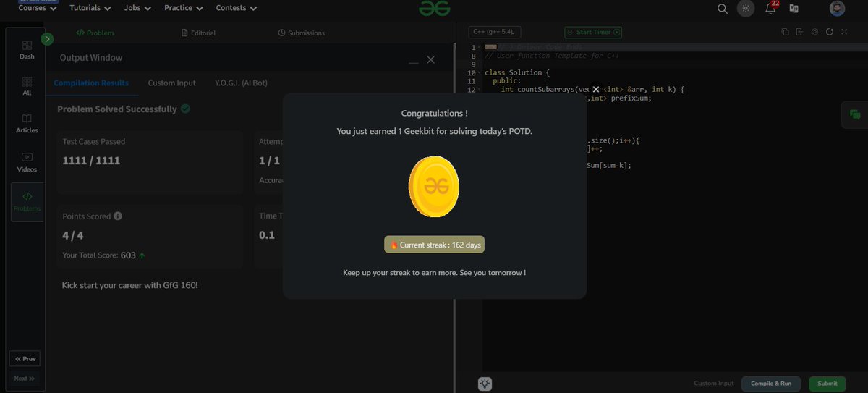Click the Start Timer button
The image size is (868, 393).
[593, 32]
